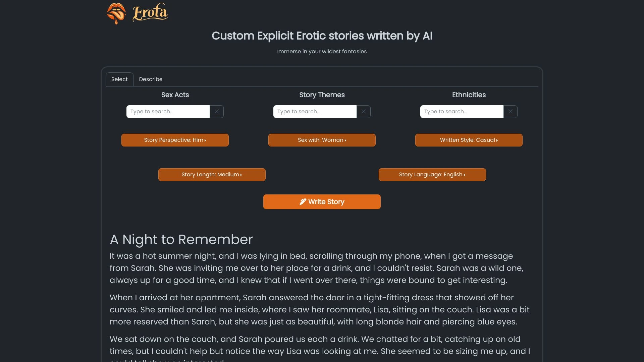
Task: Clear the Sex Acts search using the X icon
Action: (x=216, y=111)
